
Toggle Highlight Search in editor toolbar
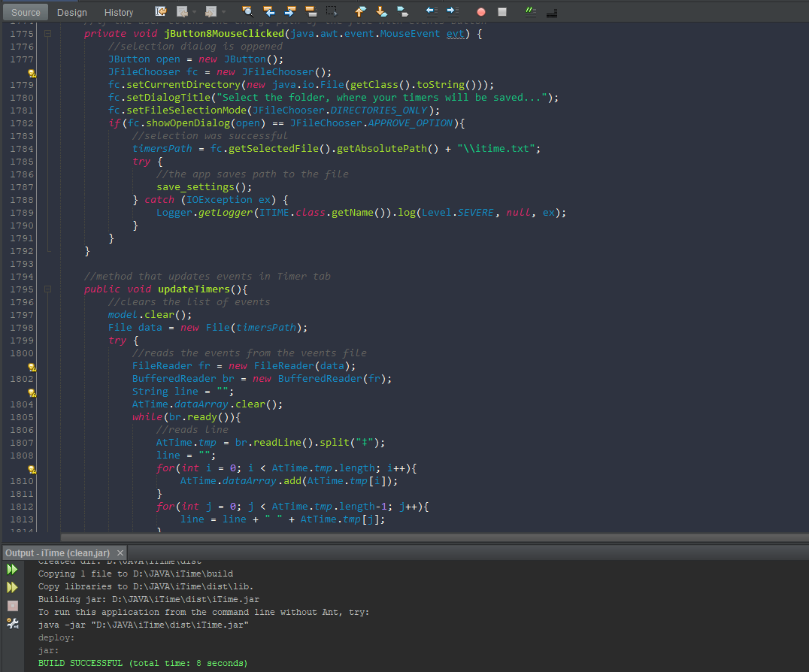tap(311, 12)
